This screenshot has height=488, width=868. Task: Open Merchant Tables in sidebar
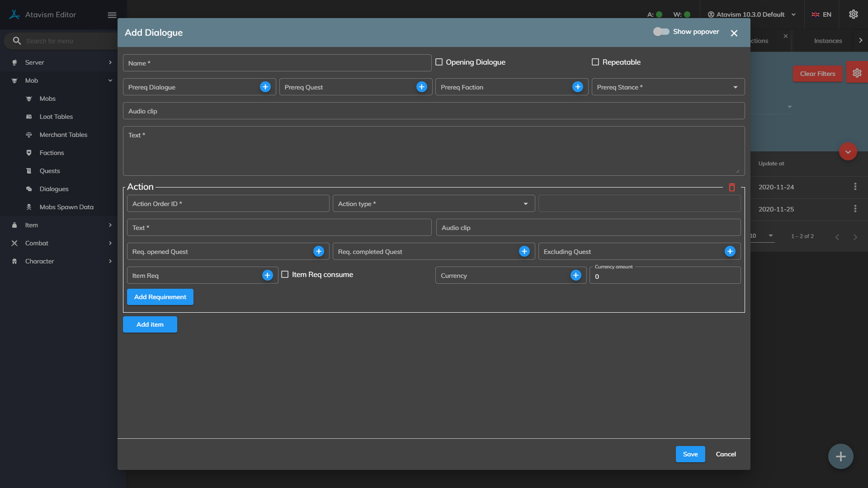pos(63,135)
